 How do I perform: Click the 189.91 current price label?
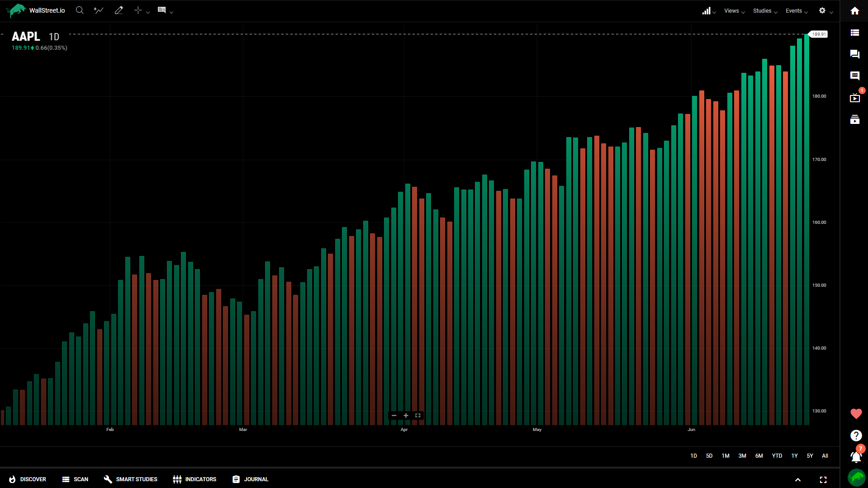(x=818, y=34)
